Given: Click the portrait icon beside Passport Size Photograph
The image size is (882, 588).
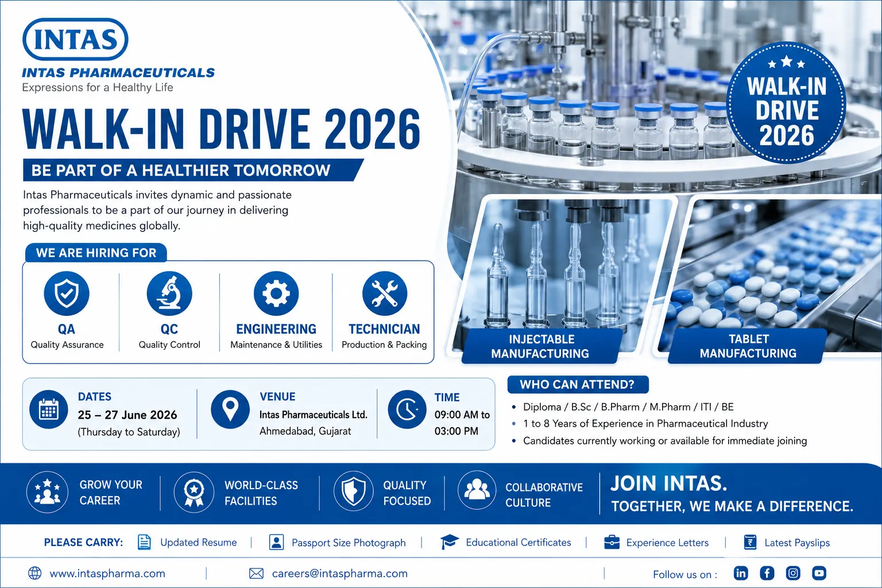Looking at the screenshot, I should (276, 542).
